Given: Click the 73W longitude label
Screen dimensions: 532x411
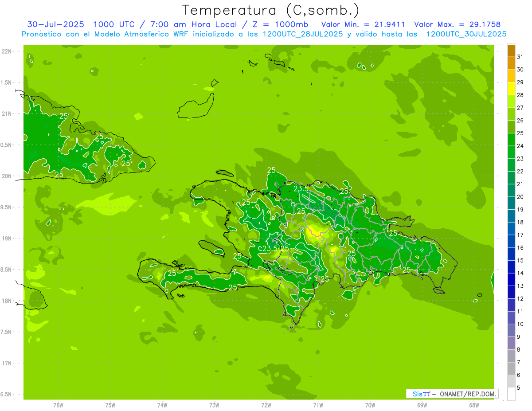Looking at the screenshot, I should (x=214, y=405).
